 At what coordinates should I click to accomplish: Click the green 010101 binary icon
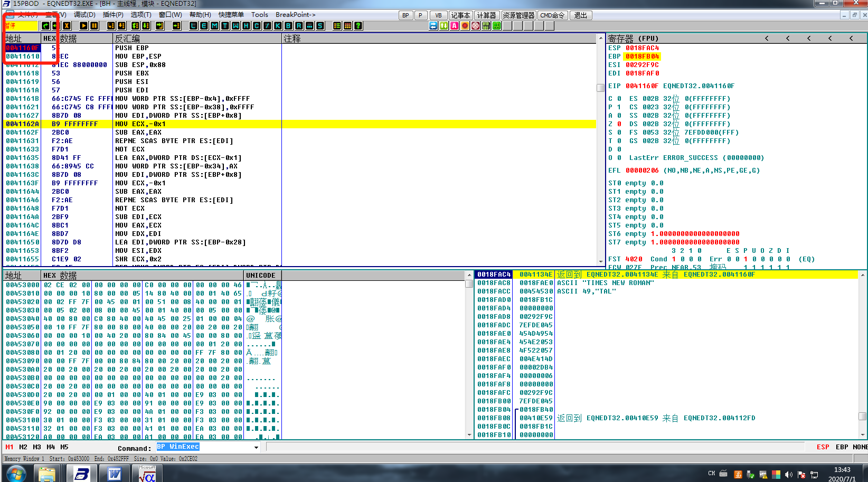click(x=486, y=25)
